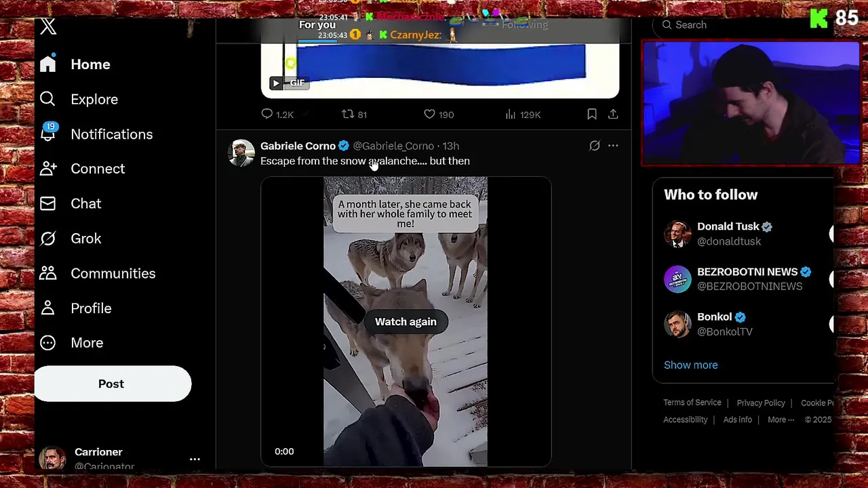
Task: Expand More footer options
Action: (x=781, y=420)
